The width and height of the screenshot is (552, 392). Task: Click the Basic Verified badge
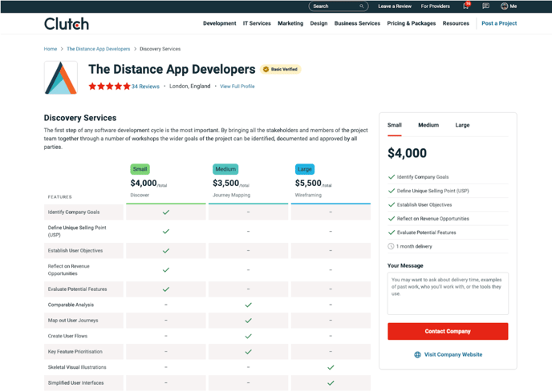pyautogui.click(x=281, y=69)
